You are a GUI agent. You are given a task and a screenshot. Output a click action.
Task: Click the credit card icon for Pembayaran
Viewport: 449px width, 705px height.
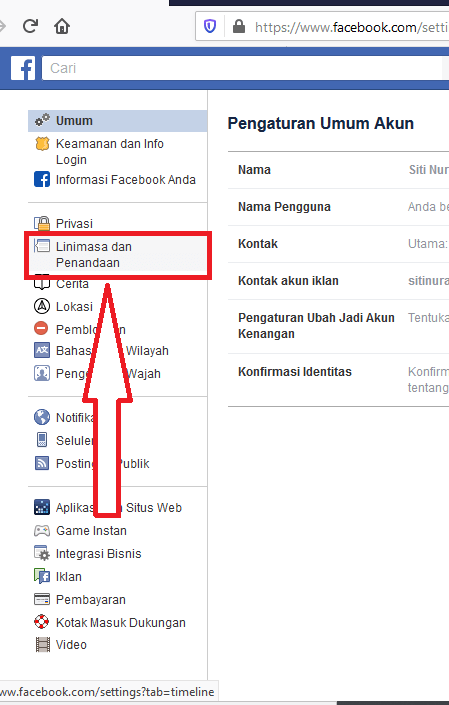point(42,599)
